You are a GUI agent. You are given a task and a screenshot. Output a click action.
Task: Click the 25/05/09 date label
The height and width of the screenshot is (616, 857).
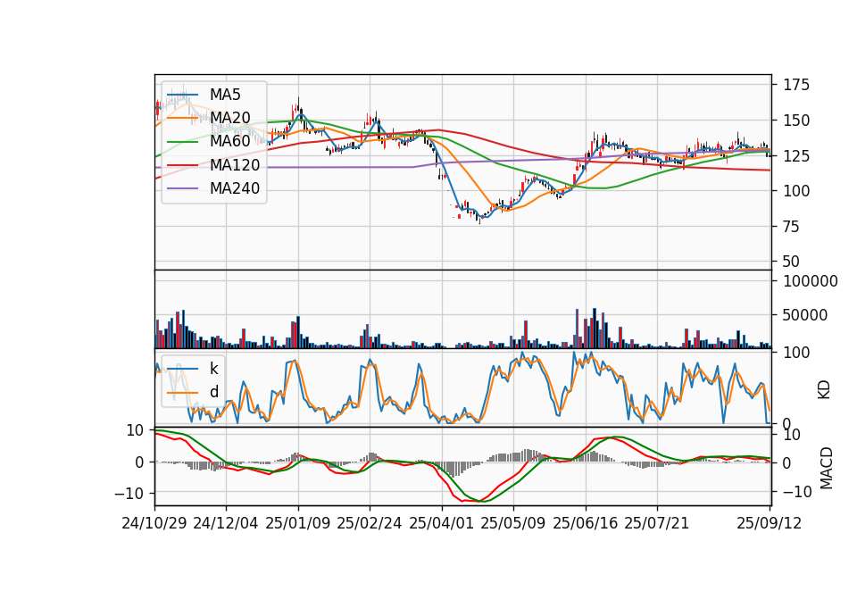coord(513,523)
